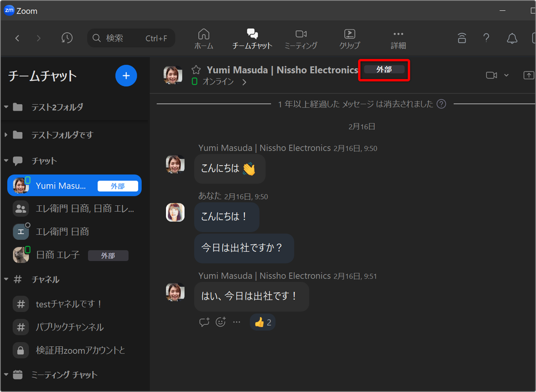The image size is (536, 392).
Task: Go forward with the right arrow button
Action: point(39,38)
